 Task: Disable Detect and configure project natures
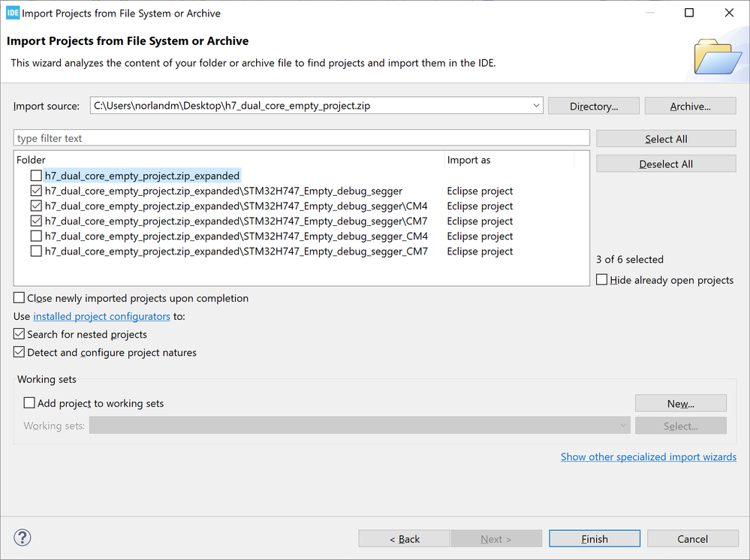[19, 352]
